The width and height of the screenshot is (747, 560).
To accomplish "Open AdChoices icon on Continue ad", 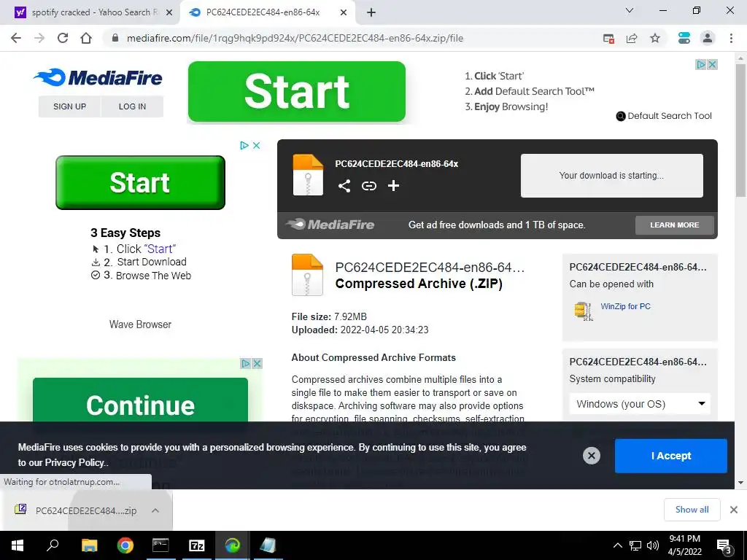I will (246, 363).
